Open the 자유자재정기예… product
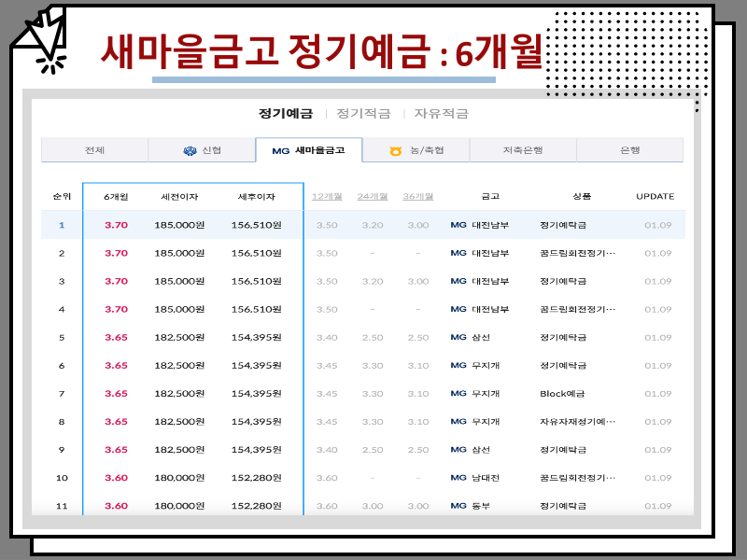This screenshot has width=747, height=560. pos(577,422)
